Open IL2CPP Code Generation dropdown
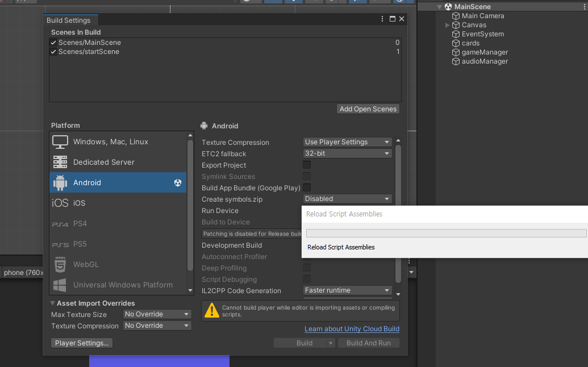588x367 pixels. pos(347,290)
